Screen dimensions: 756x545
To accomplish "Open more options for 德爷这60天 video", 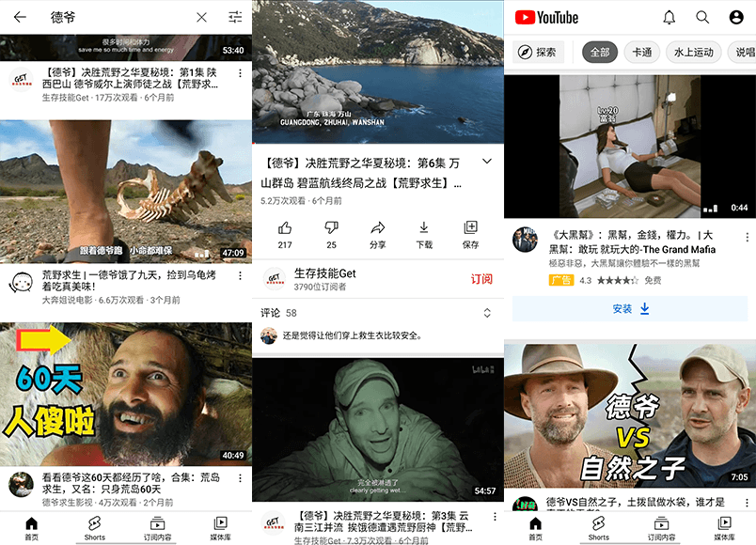I will click(240, 478).
